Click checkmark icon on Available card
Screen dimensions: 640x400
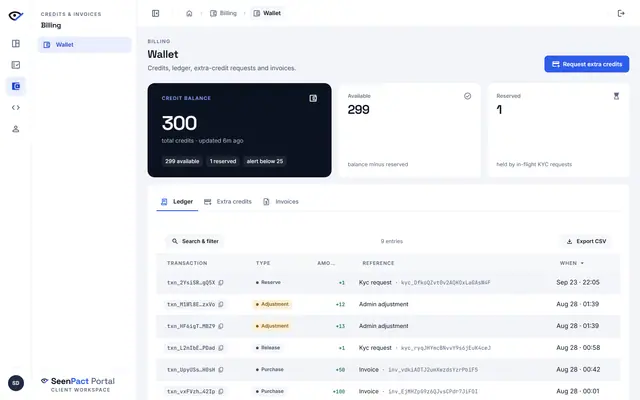(x=467, y=96)
